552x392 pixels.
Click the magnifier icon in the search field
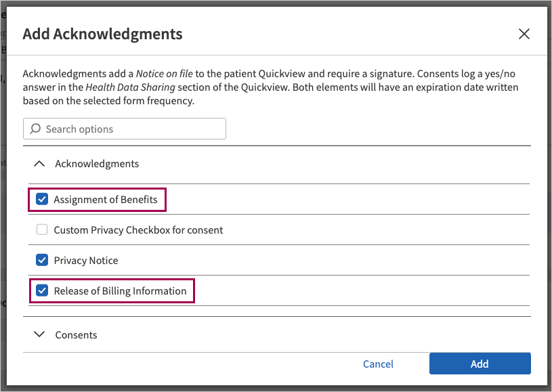(x=36, y=129)
